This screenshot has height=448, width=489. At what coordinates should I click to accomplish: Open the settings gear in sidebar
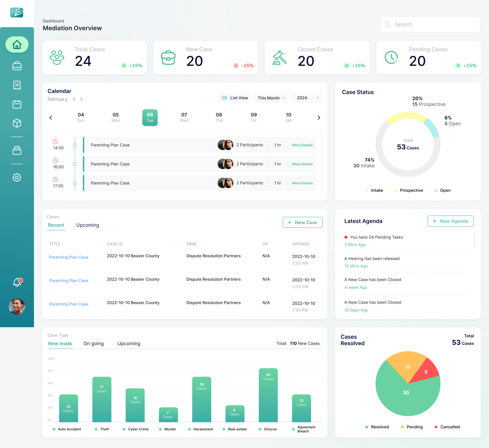pos(17,178)
